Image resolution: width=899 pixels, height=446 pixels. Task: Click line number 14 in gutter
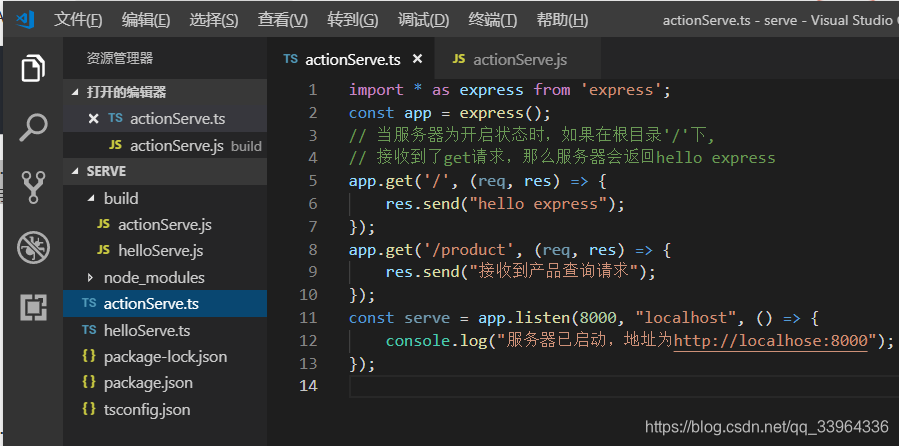(308, 386)
